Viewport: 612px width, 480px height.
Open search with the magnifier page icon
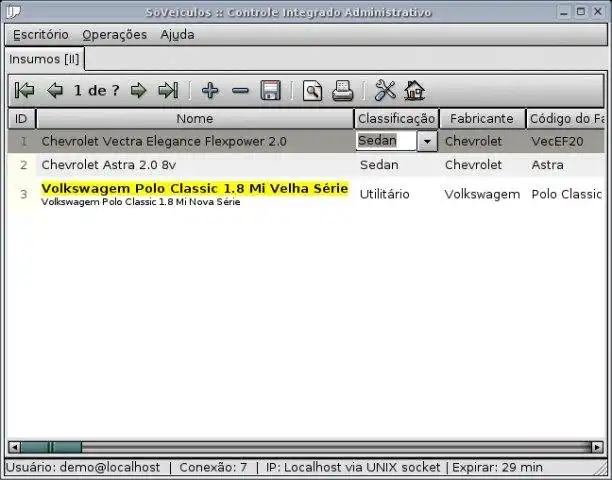312,91
